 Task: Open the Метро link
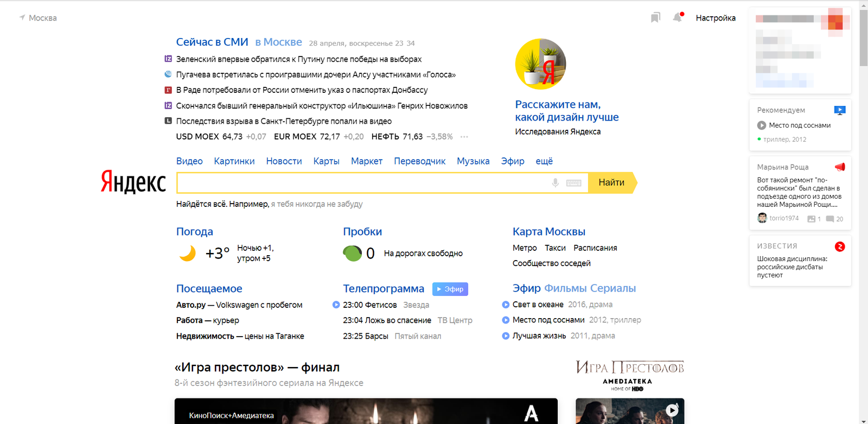pyautogui.click(x=525, y=248)
